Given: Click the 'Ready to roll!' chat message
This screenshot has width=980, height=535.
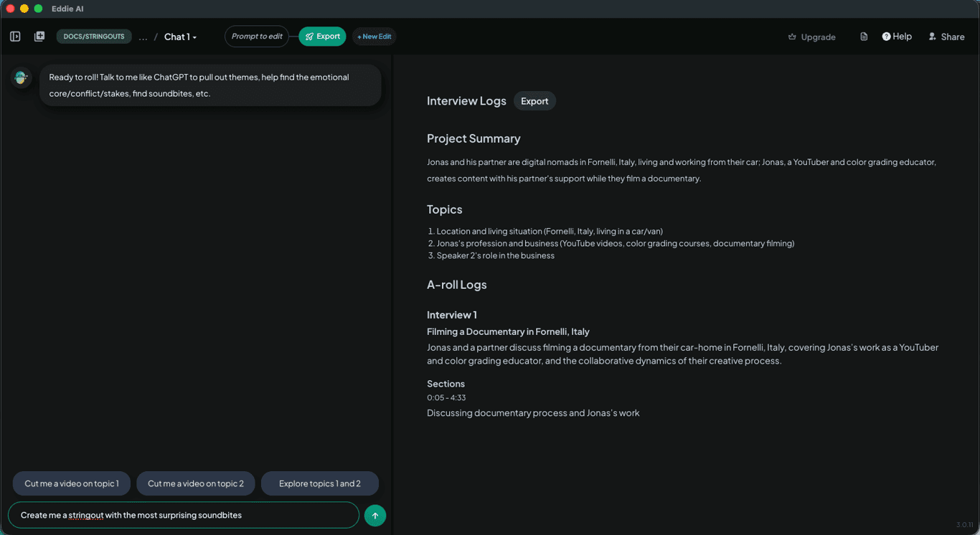Looking at the screenshot, I should click(x=210, y=85).
